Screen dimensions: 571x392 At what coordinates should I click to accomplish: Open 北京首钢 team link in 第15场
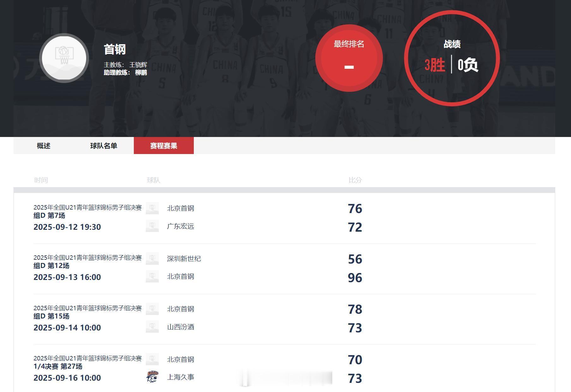[181, 309]
